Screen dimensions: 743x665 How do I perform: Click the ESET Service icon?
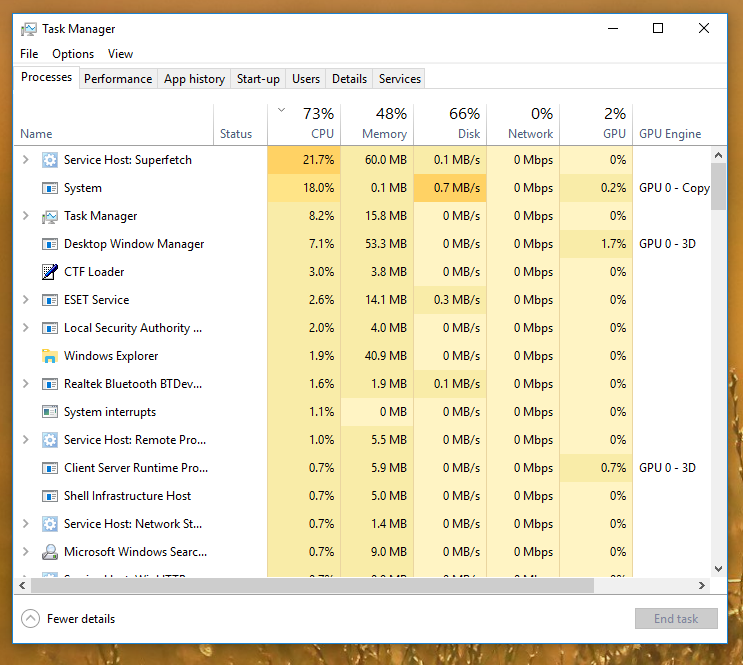[x=50, y=300]
